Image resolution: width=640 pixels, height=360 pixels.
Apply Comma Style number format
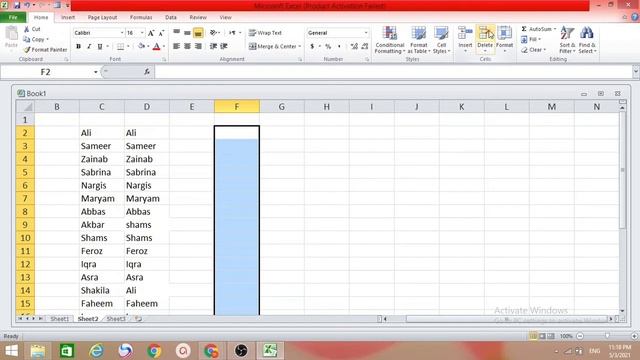(339, 47)
